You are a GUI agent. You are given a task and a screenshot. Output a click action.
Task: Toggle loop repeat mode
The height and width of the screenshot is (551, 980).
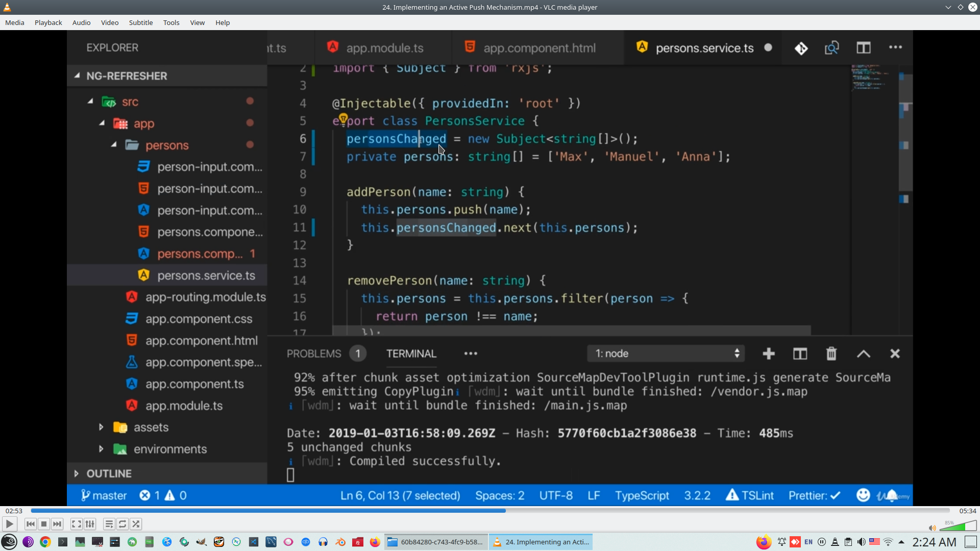click(x=122, y=524)
